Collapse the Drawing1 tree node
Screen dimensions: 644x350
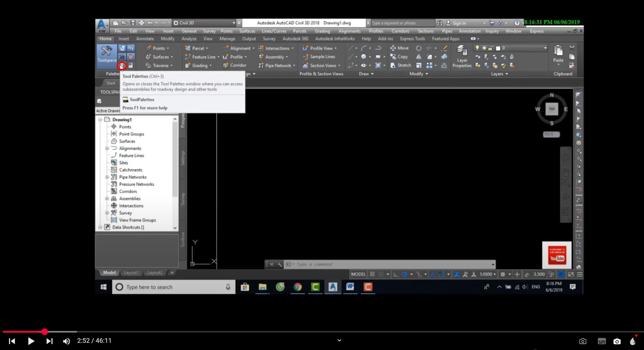click(x=100, y=119)
